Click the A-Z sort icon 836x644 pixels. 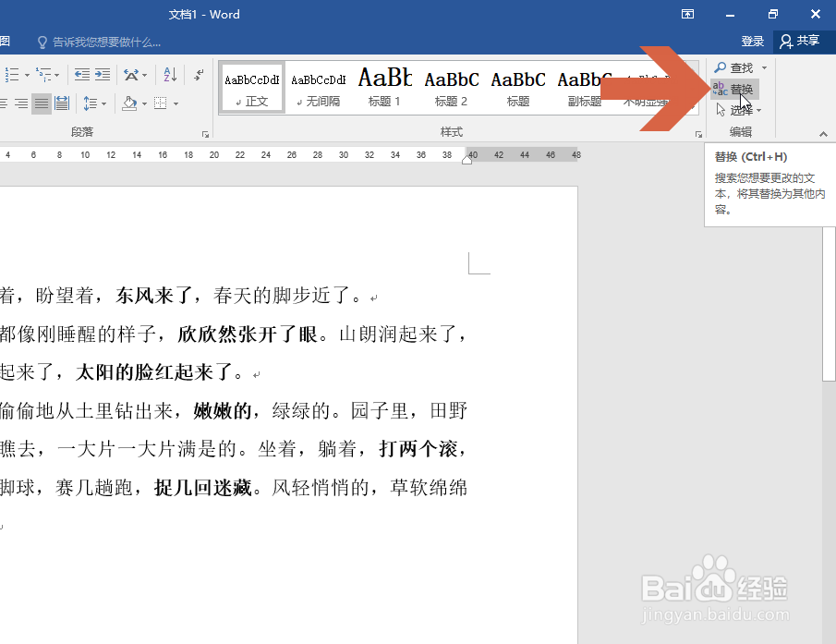[170, 75]
